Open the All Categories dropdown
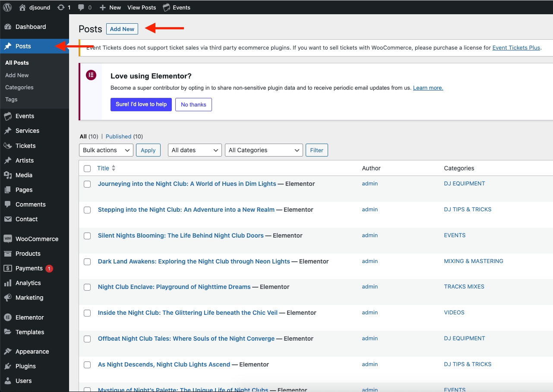 (264, 150)
